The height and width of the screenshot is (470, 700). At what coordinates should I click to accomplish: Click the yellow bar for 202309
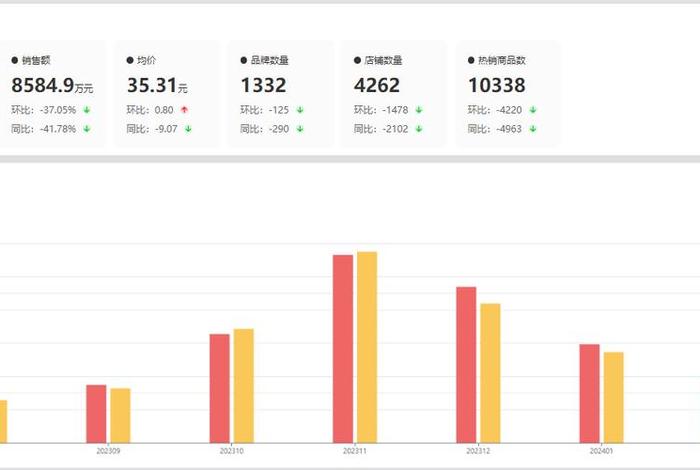pyautogui.click(x=121, y=416)
